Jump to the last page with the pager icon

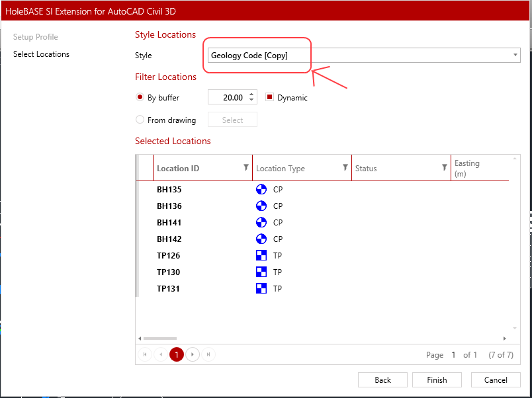coord(208,354)
